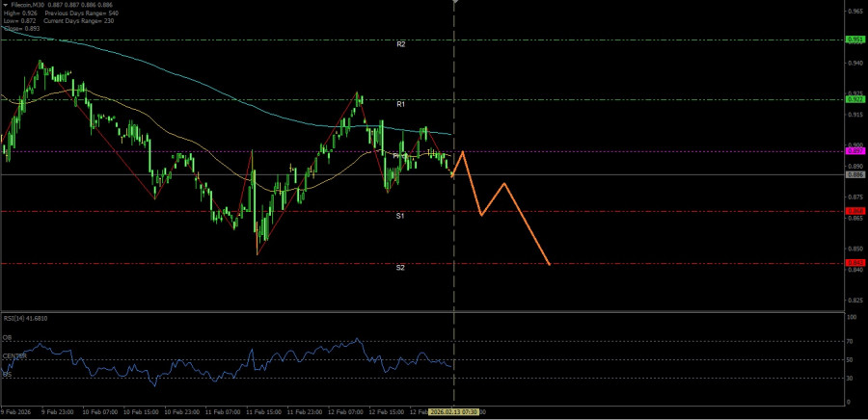Click the green 0.922 R1 price tag
The width and height of the screenshot is (868, 420).
854,99
